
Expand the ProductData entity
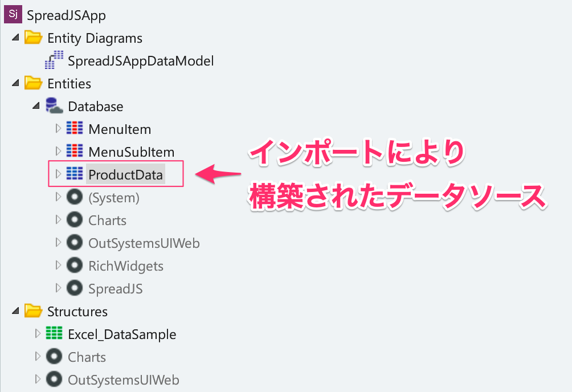[58, 174]
